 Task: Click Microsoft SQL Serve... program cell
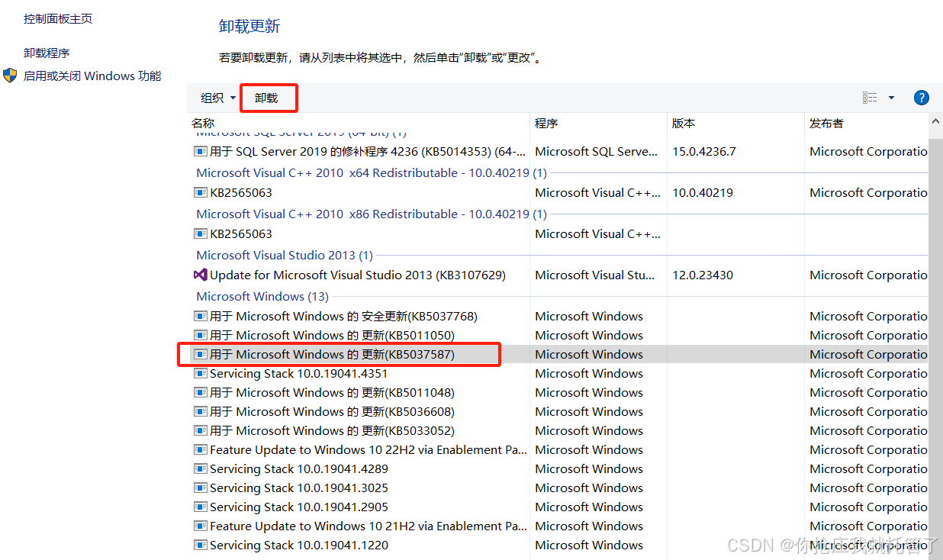point(596,151)
